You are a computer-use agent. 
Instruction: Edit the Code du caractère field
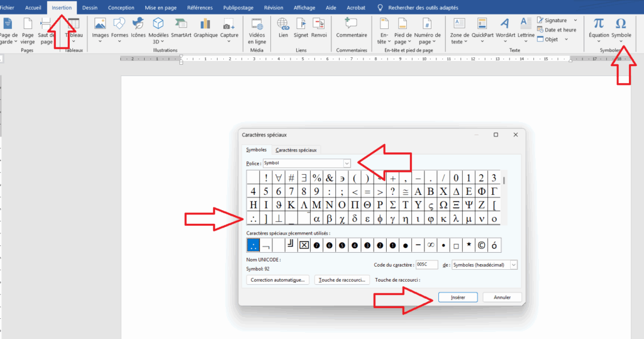(x=427, y=265)
